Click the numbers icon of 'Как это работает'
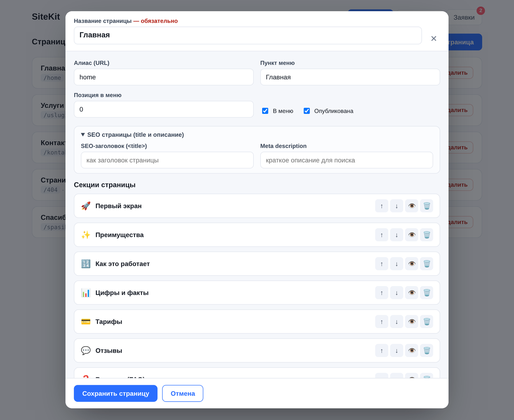Screen dimensions: 514x420 [86, 264]
